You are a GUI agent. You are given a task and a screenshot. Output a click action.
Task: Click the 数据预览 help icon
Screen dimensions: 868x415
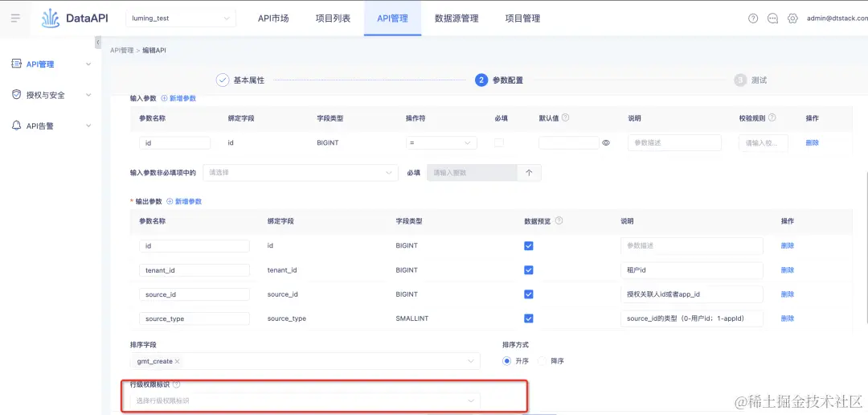[559, 220]
